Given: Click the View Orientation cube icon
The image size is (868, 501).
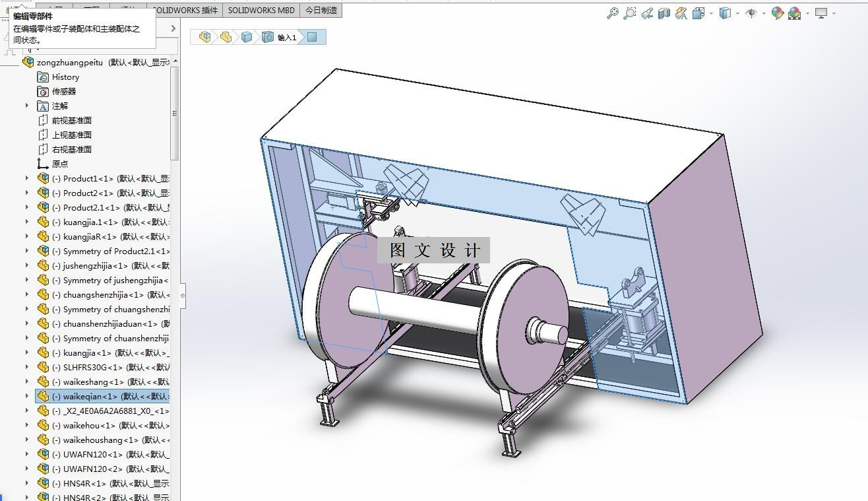Looking at the screenshot, I should click(x=698, y=13).
